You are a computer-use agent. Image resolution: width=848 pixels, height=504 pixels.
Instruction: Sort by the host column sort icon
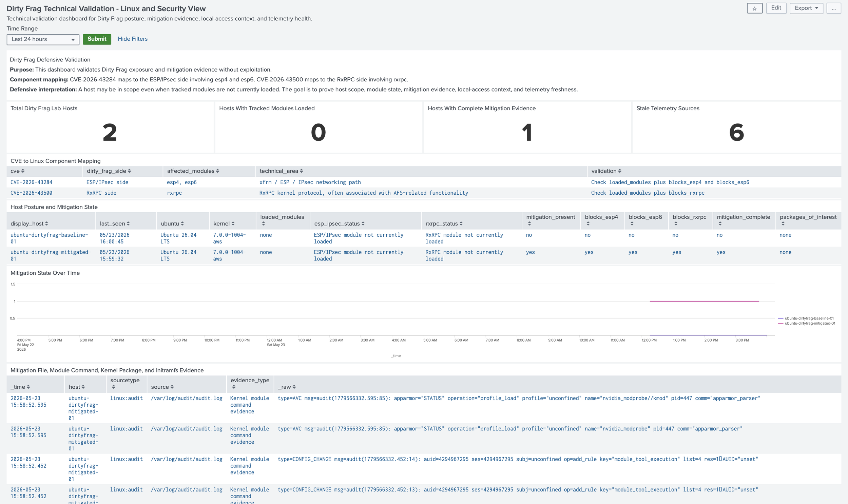83,387
